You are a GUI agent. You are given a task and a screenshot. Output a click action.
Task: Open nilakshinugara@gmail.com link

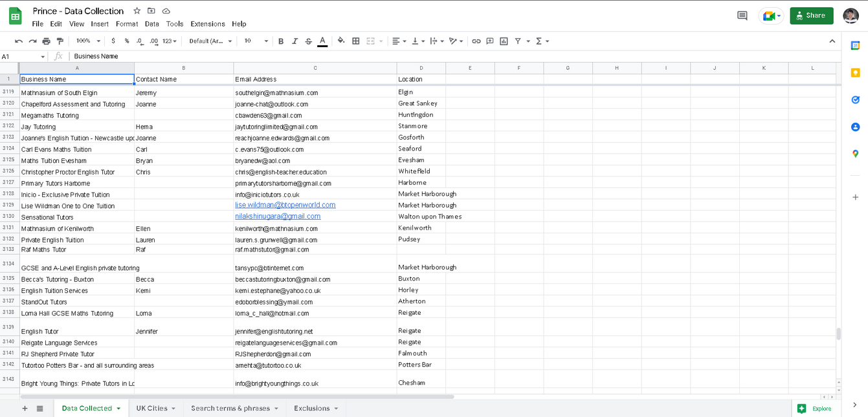[278, 216]
